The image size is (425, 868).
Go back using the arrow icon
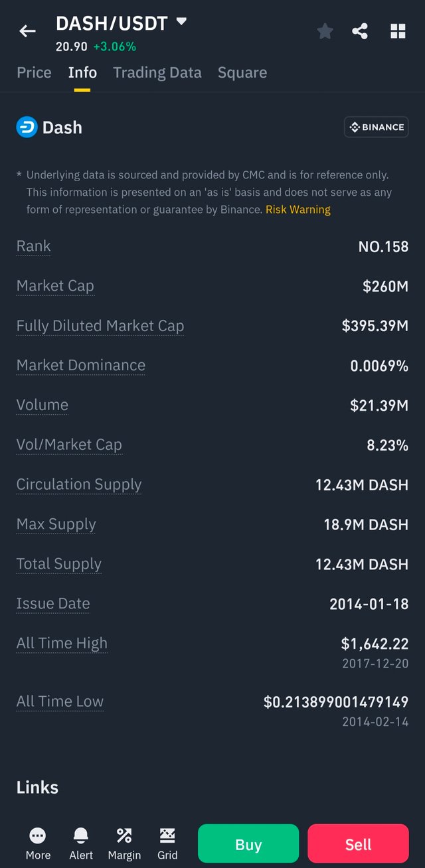coord(27,31)
